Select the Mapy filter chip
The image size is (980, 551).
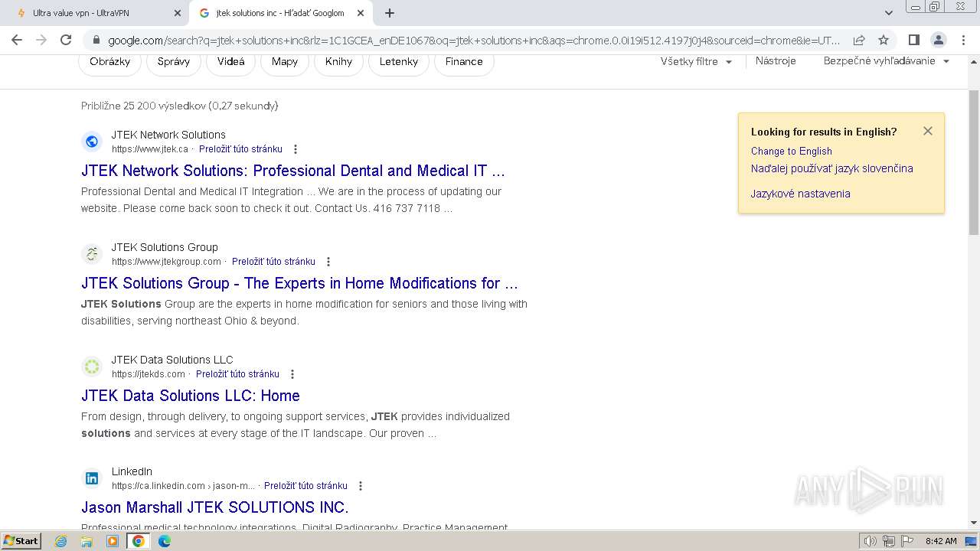[285, 61]
